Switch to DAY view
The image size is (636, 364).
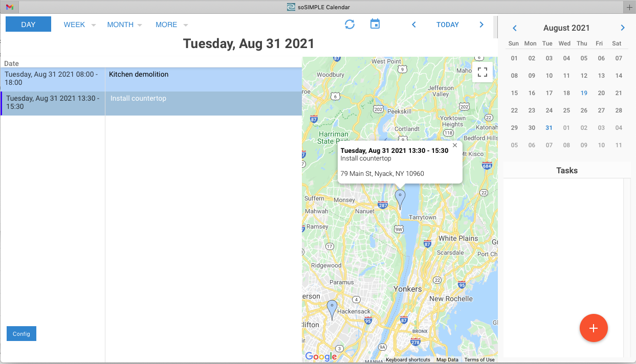[28, 25]
